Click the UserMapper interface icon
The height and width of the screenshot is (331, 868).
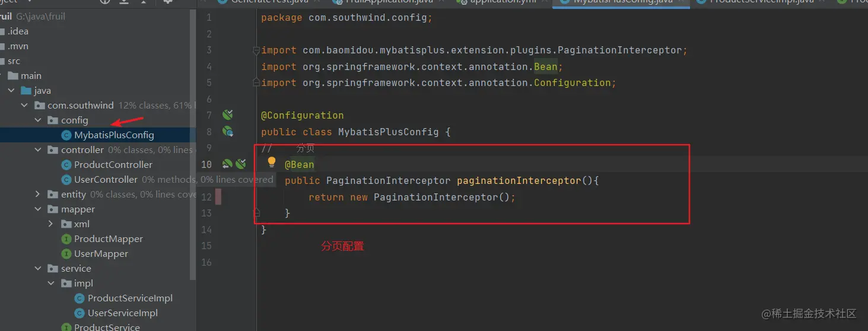pos(66,254)
